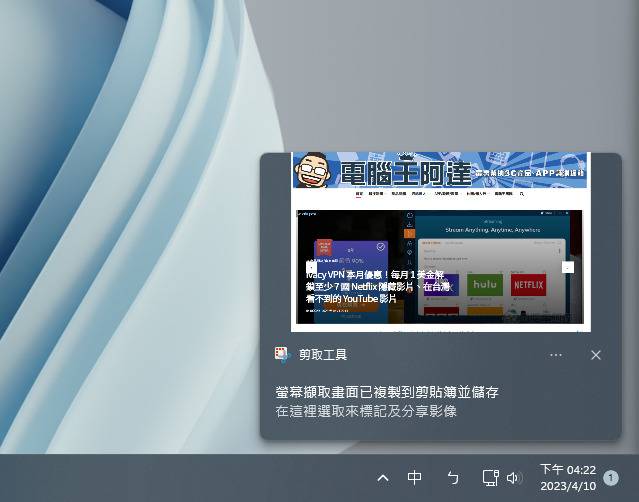Open the ㄅ Bopomofo IME icon
Screen dimensions: 639x502
(x=452, y=478)
